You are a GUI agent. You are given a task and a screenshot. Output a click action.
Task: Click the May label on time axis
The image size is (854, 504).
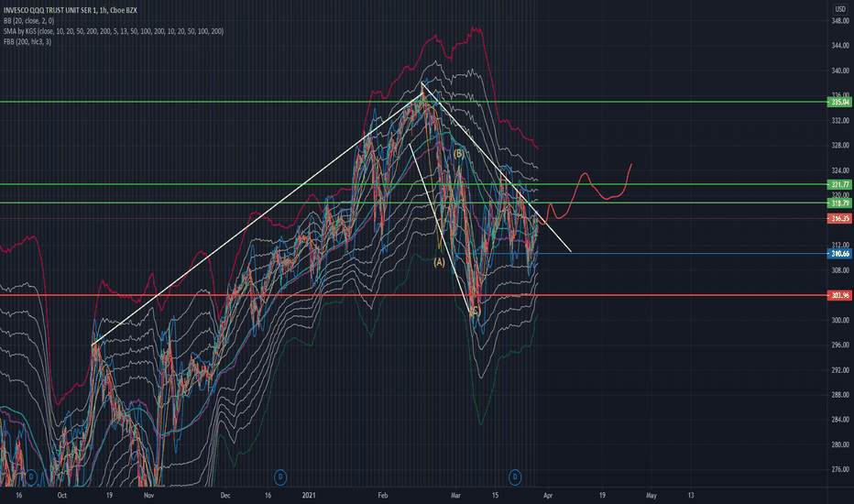[651, 495]
